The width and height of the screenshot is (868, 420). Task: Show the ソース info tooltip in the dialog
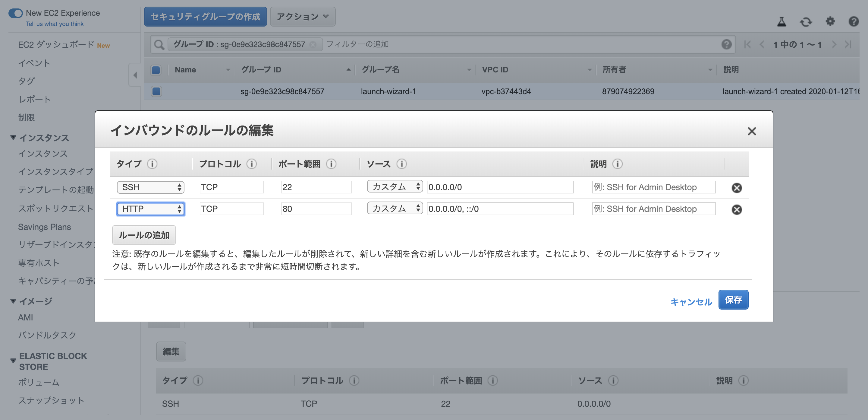401,164
